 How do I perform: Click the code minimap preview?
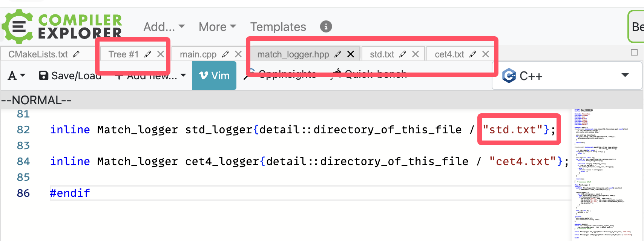pyautogui.click(x=602, y=174)
